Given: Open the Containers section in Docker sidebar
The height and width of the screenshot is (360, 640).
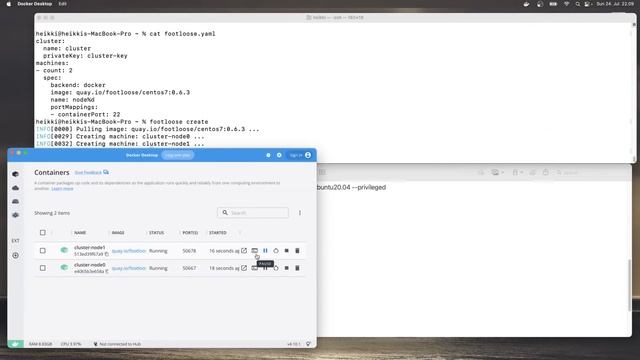Looking at the screenshot, I should [x=16, y=174].
